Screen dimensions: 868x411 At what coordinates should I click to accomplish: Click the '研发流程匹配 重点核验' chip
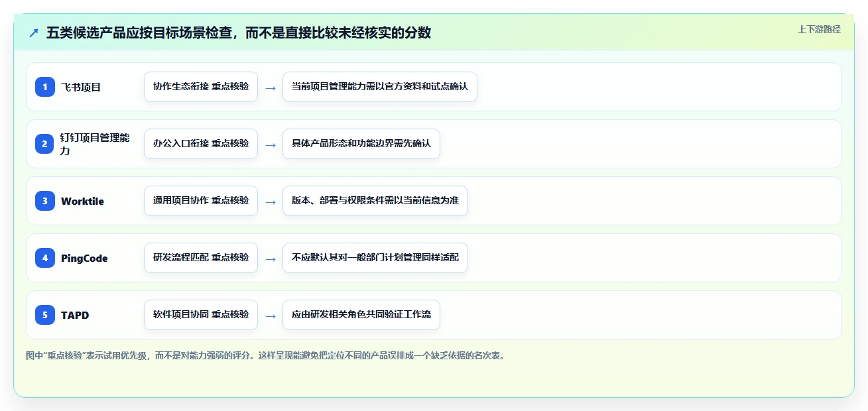click(201, 258)
